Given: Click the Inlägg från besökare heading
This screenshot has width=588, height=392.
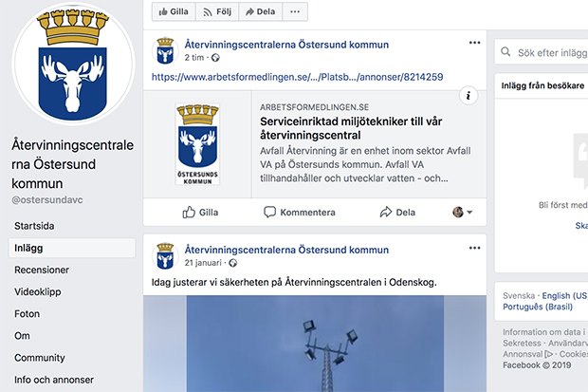Looking at the screenshot, I should [x=542, y=85].
